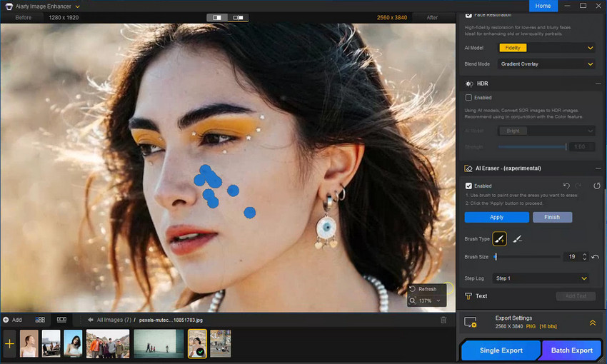Image resolution: width=607 pixels, height=364 pixels.
Task: Redo AI Eraser stroke
Action: pos(578,186)
